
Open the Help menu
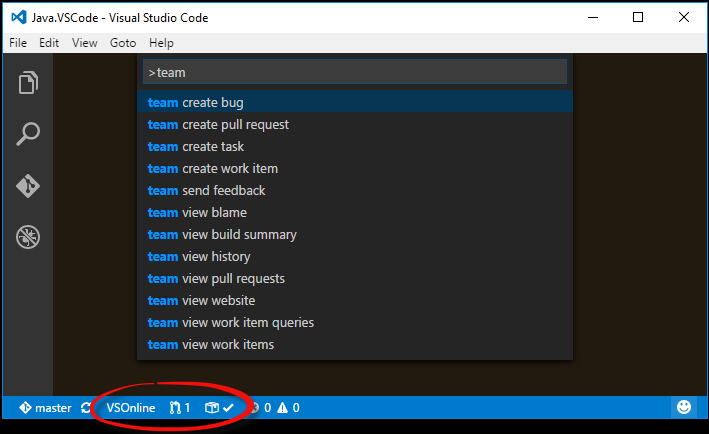(x=161, y=43)
